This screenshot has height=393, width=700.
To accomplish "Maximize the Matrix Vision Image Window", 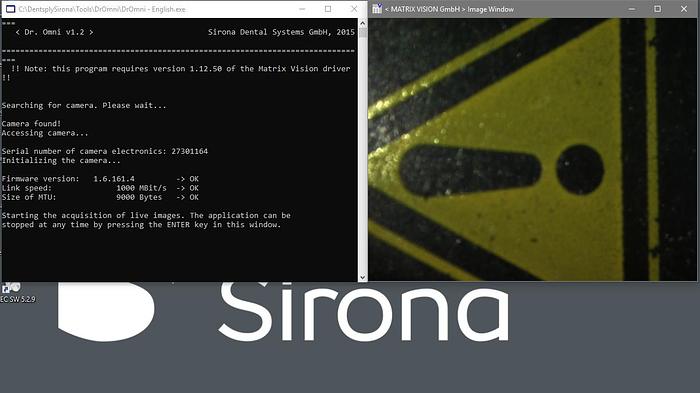I will [x=658, y=9].
